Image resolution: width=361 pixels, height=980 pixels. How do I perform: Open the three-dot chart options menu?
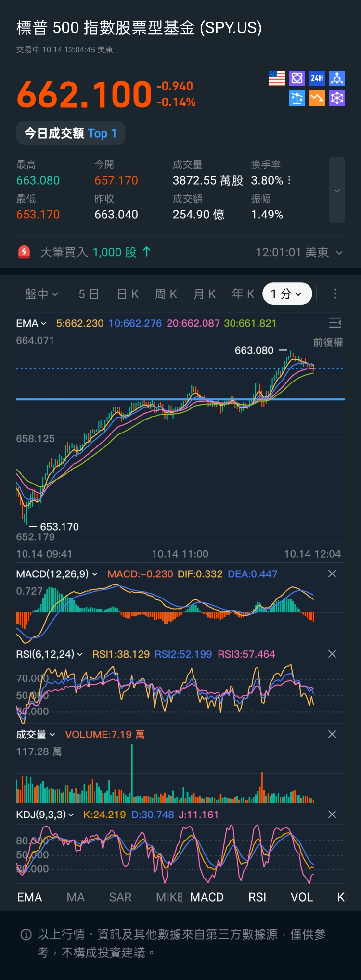(x=335, y=293)
